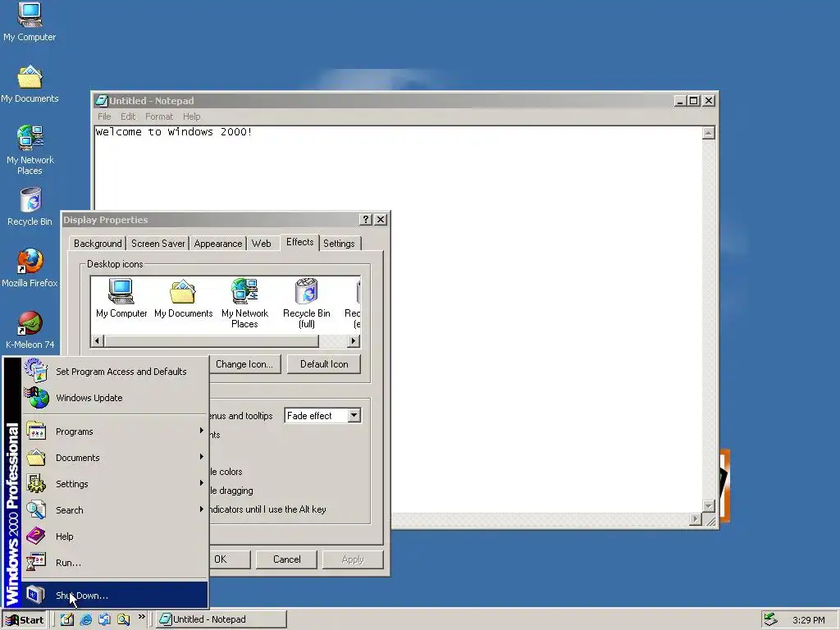Open Notepad Edit menu
This screenshot has height=630, width=840.
coord(127,116)
